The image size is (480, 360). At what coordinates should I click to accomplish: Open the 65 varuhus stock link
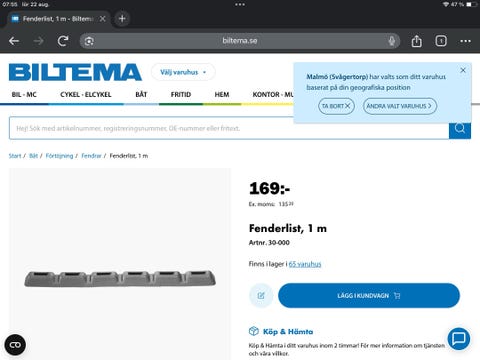tap(305, 264)
